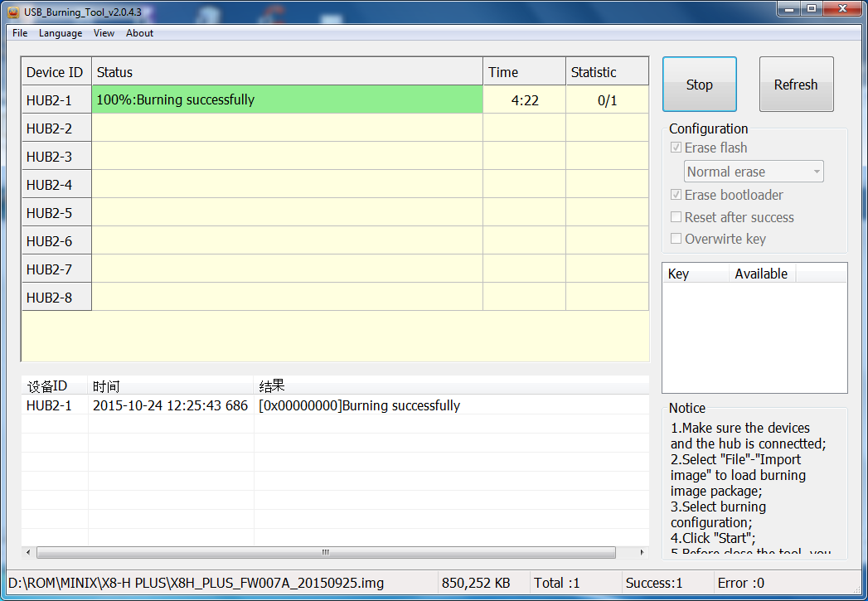
Task: Enable Reset after success checkbox
Action: click(676, 217)
